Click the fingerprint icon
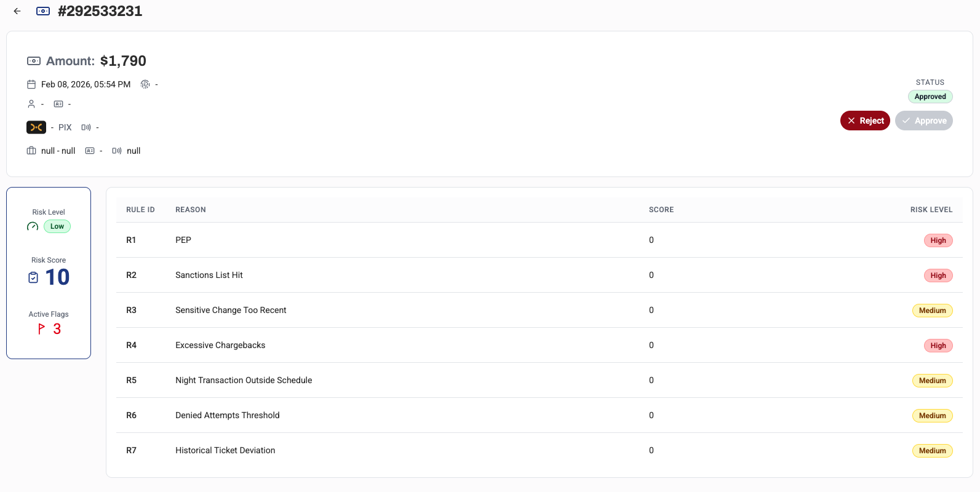The width and height of the screenshot is (980, 492). point(145,84)
